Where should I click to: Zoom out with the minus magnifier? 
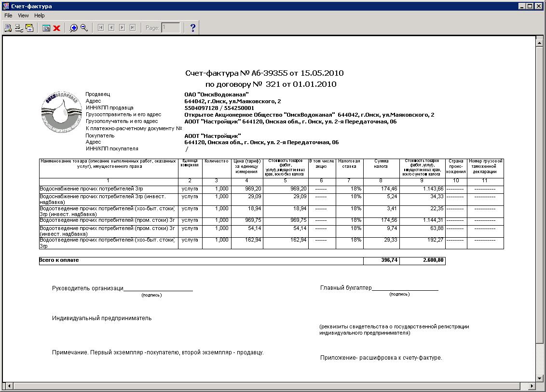click(84, 28)
